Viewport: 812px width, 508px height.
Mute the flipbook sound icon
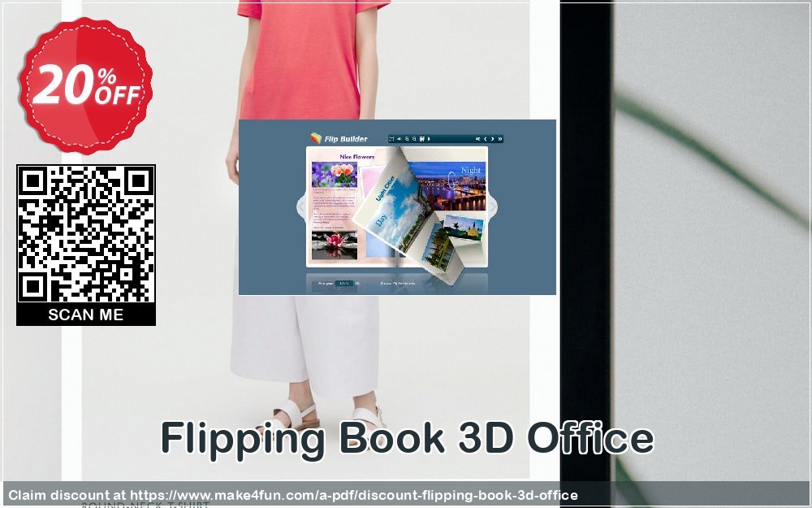(400, 139)
